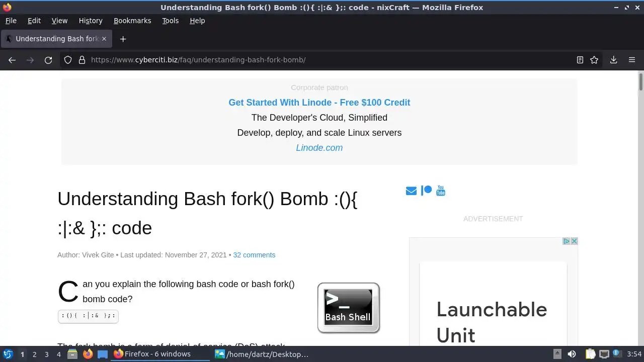Click the fork bomb code snippet
644x362 pixels.
pyautogui.click(x=88, y=316)
